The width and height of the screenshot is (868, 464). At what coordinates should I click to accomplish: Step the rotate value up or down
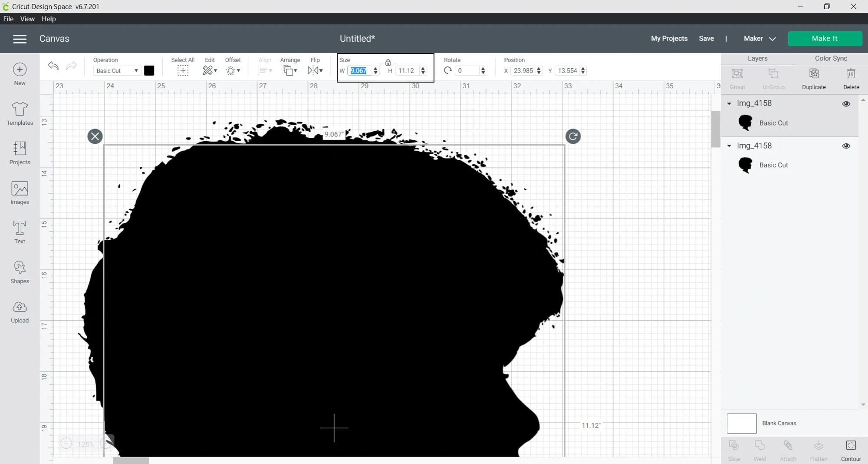[483, 71]
